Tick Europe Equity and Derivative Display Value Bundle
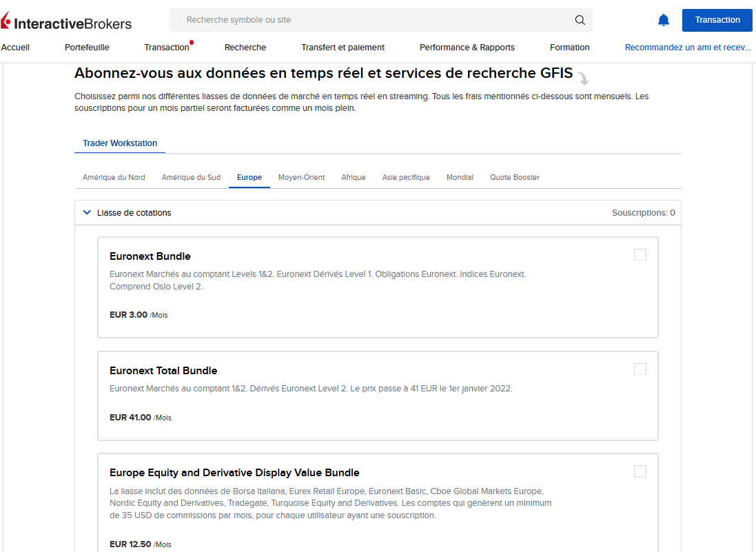The width and height of the screenshot is (756, 552). point(640,471)
